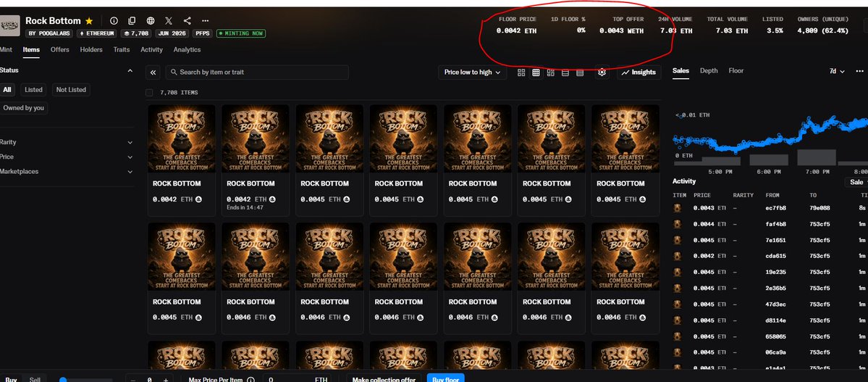This screenshot has width=868, height=382.
Task: Click the Rock Bottom collection avatar
Action: [10, 25]
